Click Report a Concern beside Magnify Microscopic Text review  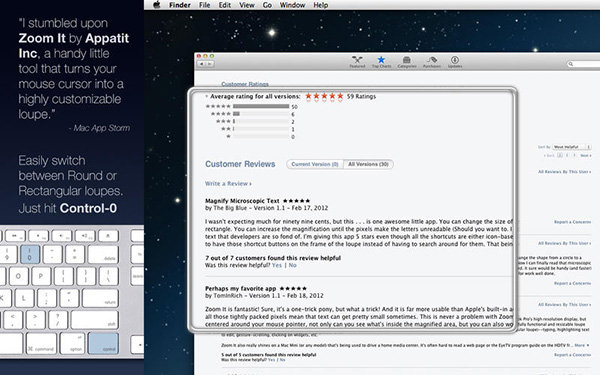coord(572,222)
